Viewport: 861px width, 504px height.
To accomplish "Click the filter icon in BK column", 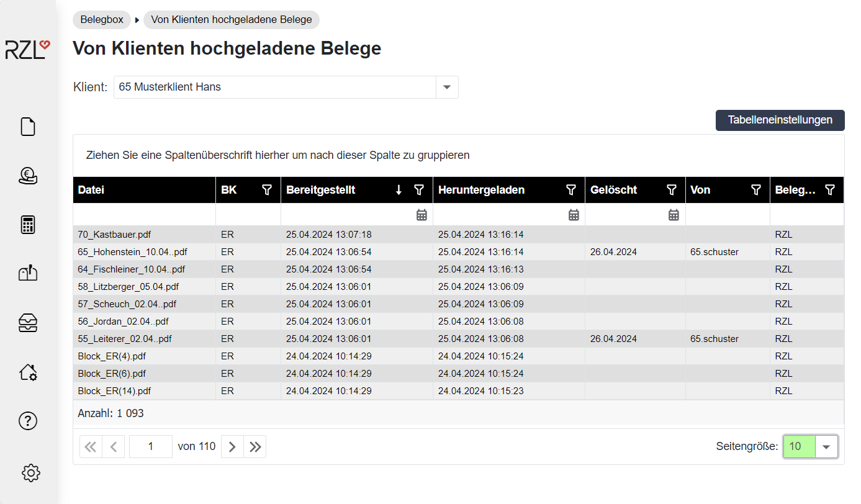I will 267,190.
